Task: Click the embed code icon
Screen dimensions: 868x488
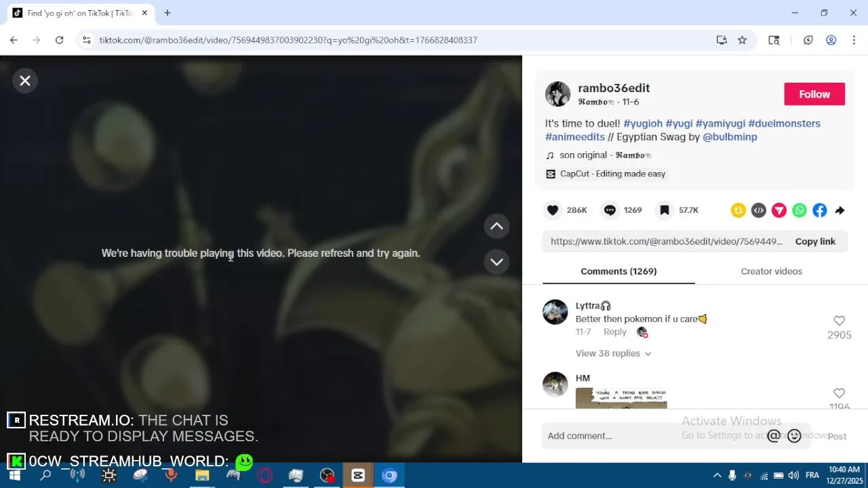Action: click(758, 210)
